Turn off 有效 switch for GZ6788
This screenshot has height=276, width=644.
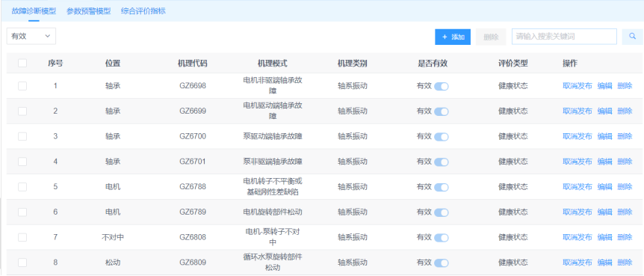[x=442, y=187]
